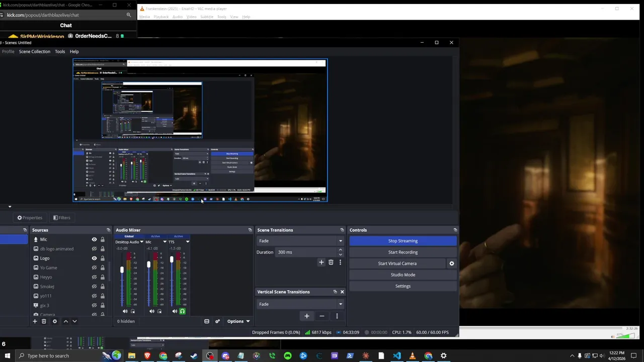
Task: Show the gix 3 source
Action: click(94, 305)
